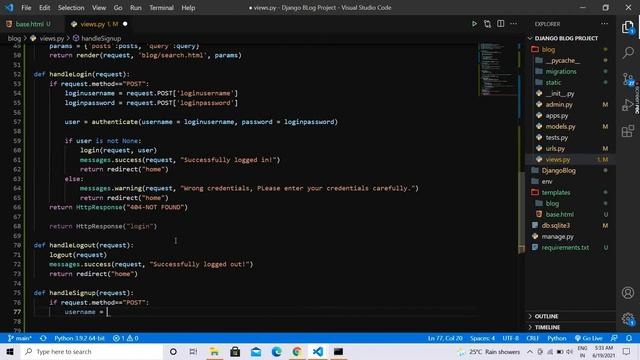
Task: Open the File menu
Action: 26,8
